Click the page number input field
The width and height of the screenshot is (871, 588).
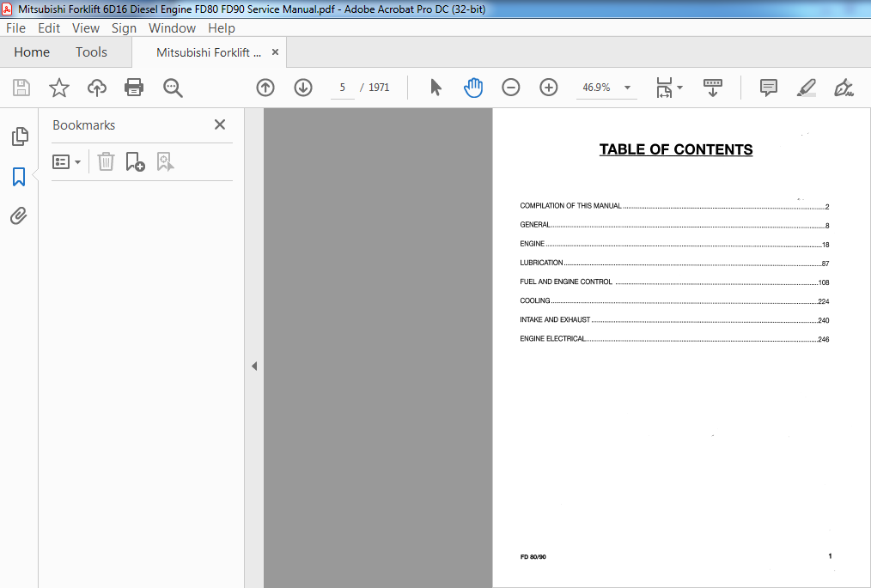342,88
